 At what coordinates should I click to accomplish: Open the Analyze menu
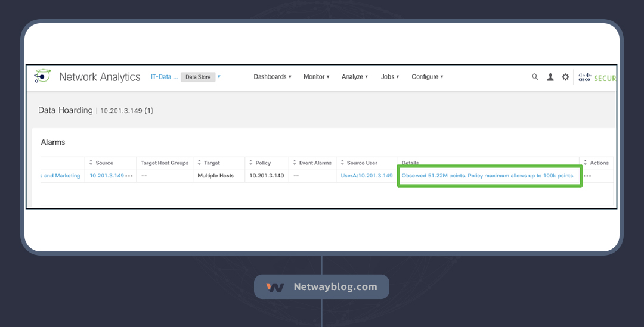coord(354,77)
